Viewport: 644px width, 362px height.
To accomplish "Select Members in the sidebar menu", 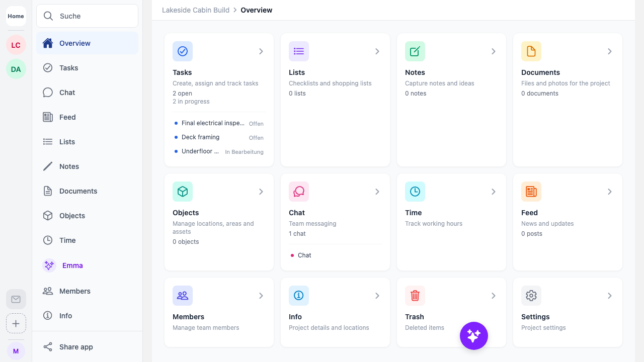I will click(74, 291).
